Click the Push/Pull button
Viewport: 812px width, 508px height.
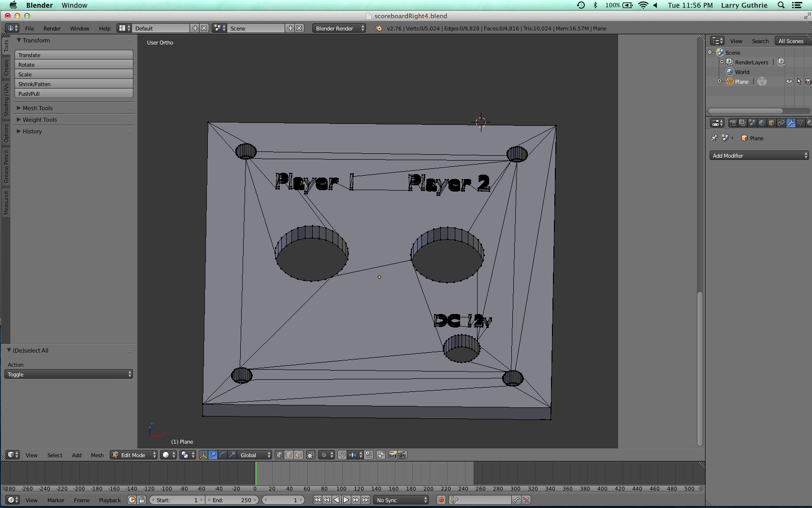click(x=73, y=94)
